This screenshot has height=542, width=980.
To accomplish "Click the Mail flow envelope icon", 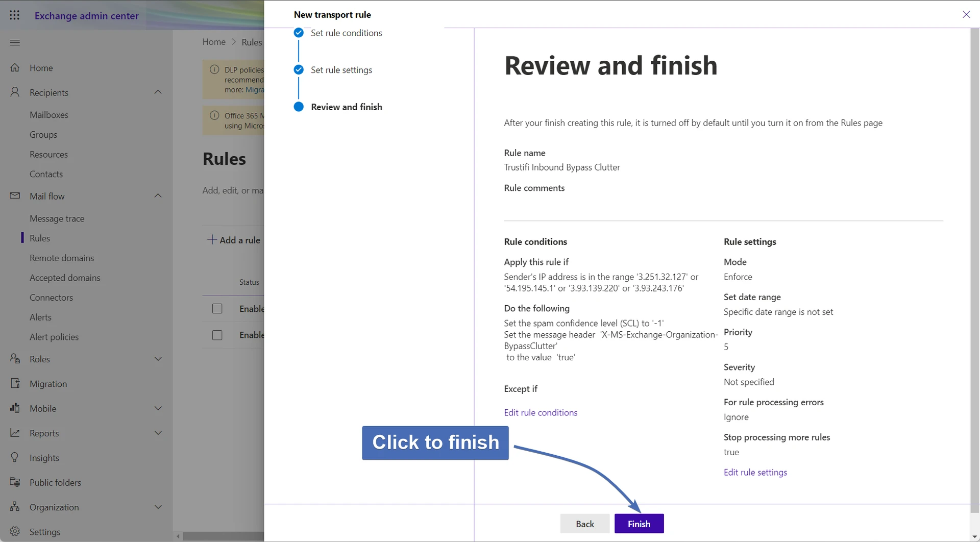I will (x=15, y=196).
